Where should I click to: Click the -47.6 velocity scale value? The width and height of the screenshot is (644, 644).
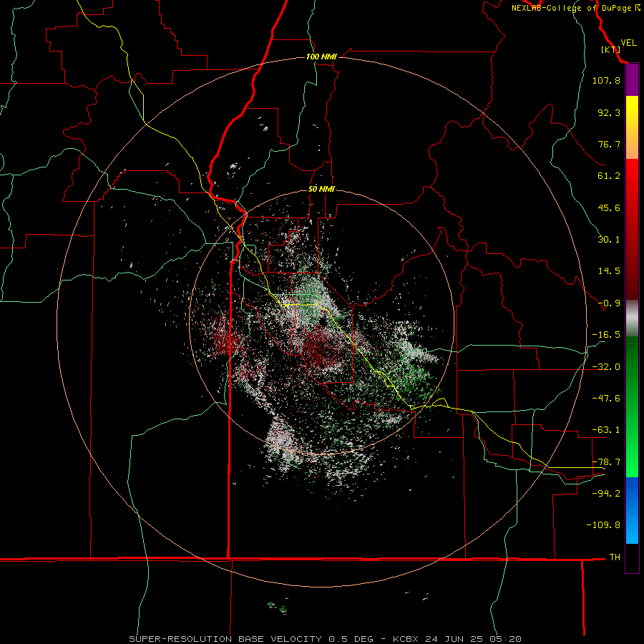[x=606, y=399]
